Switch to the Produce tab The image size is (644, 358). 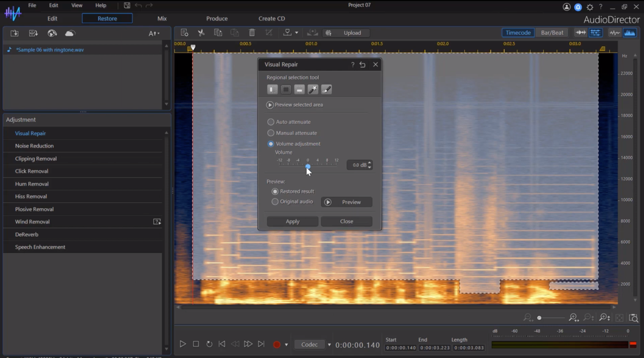point(217,18)
